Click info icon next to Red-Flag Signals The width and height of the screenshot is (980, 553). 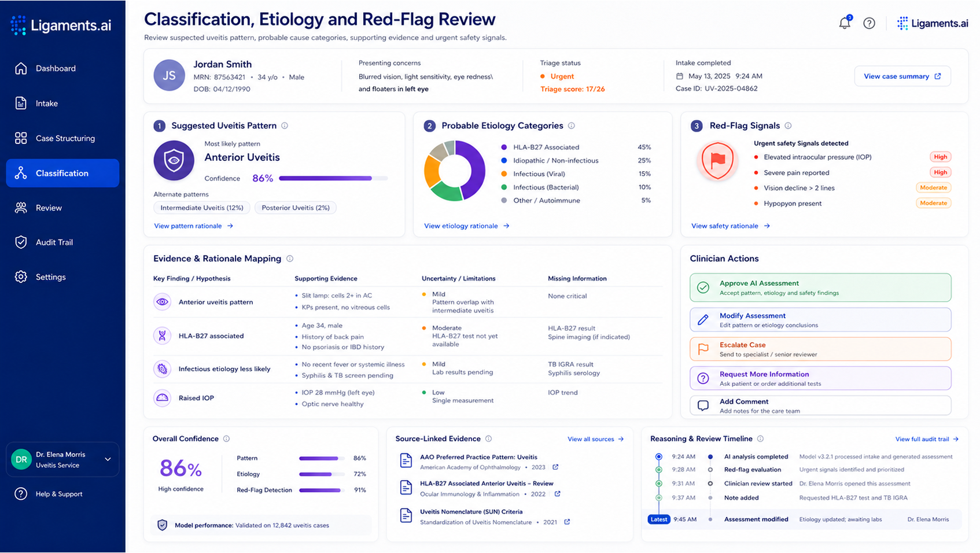[788, 126]
